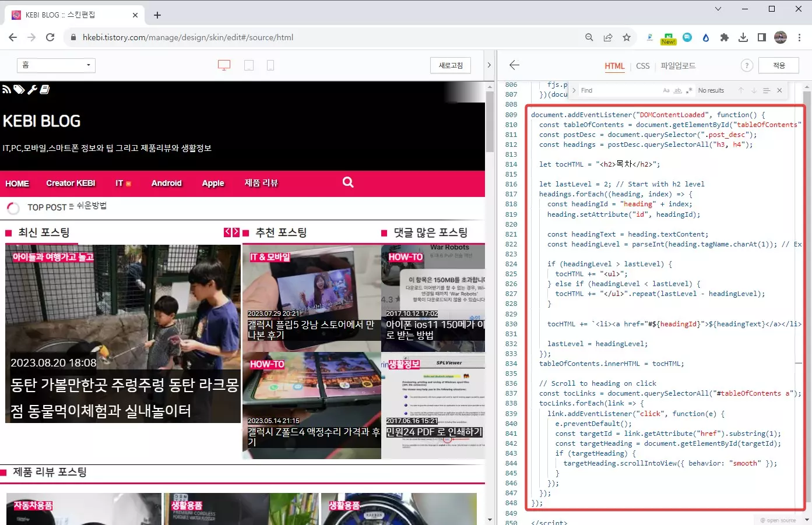Switch to the 파일업로드 tab

pyautogui.click(x=678, y=66)
